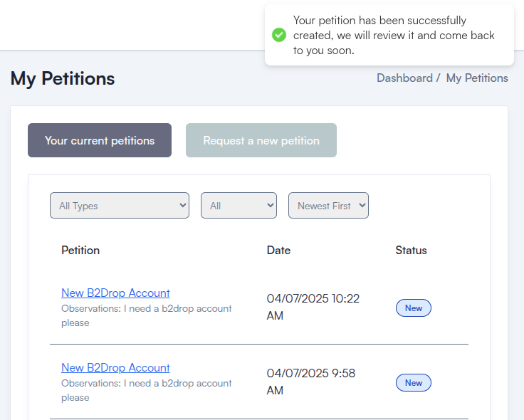This screenshot has height=420, width=524.
Task: Click the date '04/07/2025 9:58 AM'
Action: click(x=311, y=382)
